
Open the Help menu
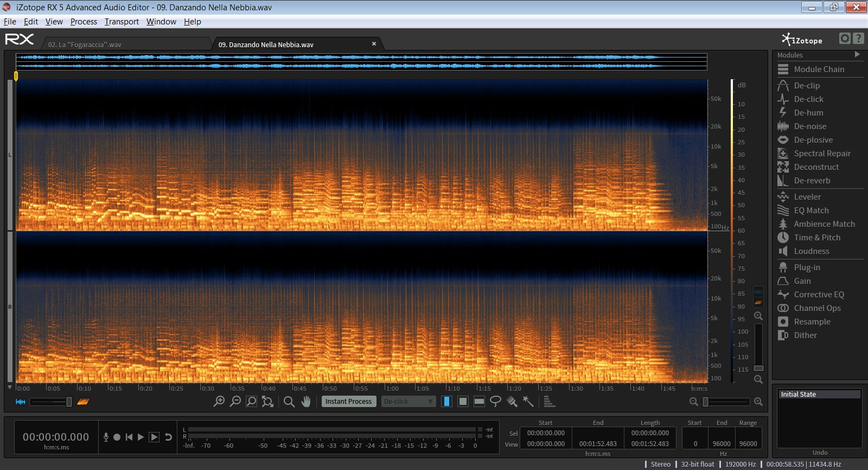tap(193, 22)
